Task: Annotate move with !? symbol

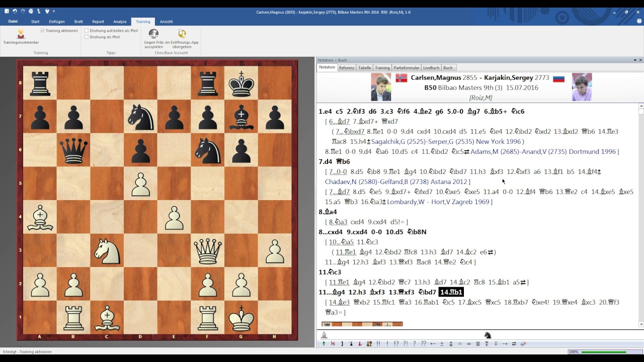Action: click(396, 344)
